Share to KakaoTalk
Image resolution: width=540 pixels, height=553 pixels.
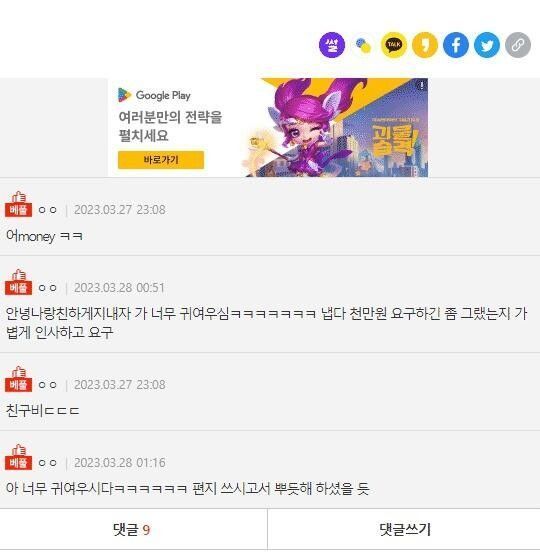point(394,45)
